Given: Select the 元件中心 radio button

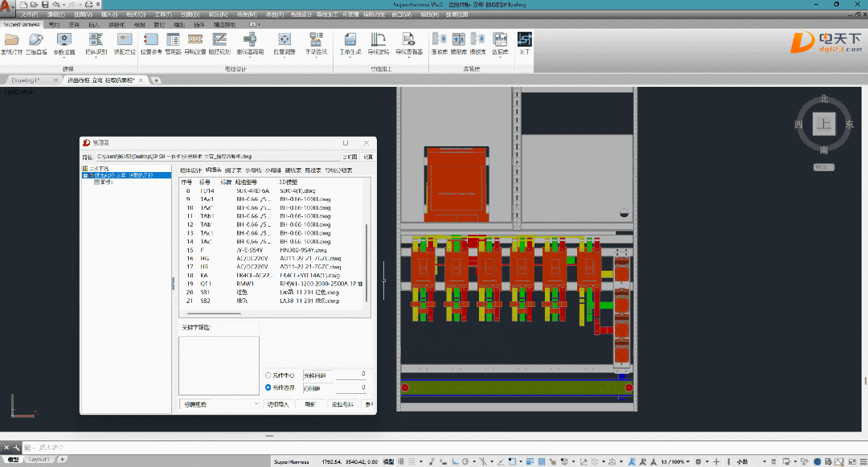Looking at the screenshot, I should (x=268, y=375).
